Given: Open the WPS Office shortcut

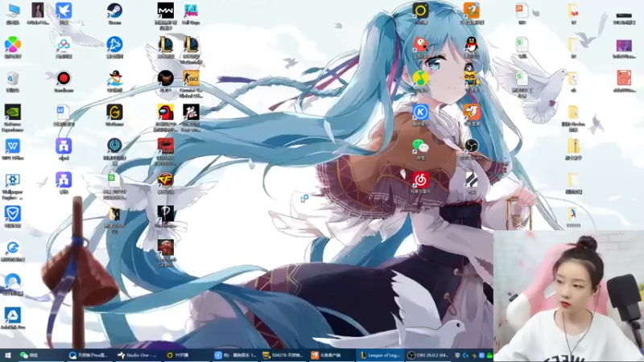Looking at the screenshot, I should point(13,146).
